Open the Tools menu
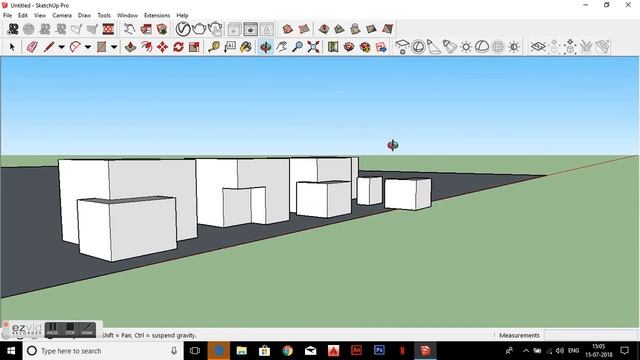This screenshot has height=360, width=640. click(104, 15)
